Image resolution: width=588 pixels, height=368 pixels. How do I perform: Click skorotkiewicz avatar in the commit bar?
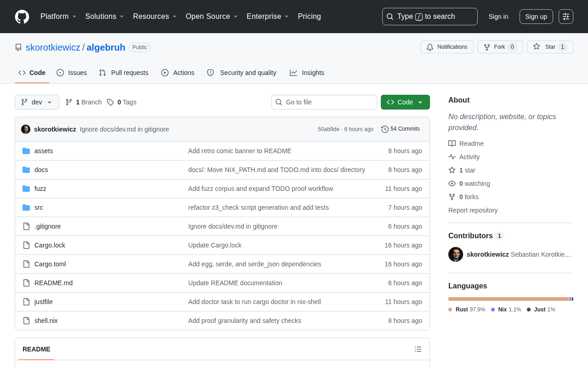(26, 129)
